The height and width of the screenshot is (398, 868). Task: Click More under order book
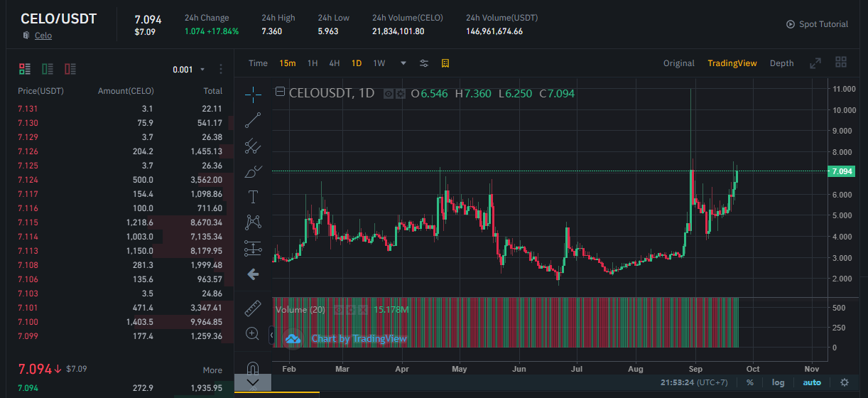(x=212, y=370)
